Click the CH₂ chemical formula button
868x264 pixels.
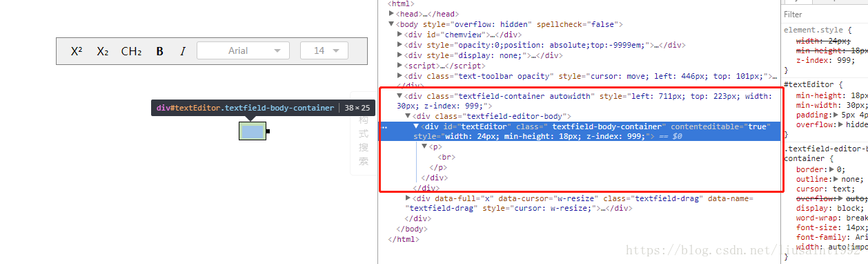131,51
